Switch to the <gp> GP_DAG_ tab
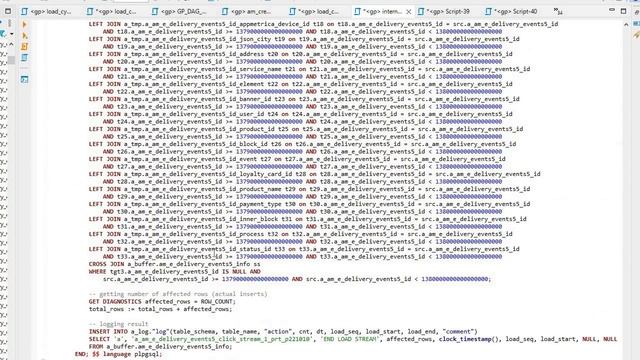Image resolution: width=640 pixels, height=360 pixels. (x=179, y=11)
